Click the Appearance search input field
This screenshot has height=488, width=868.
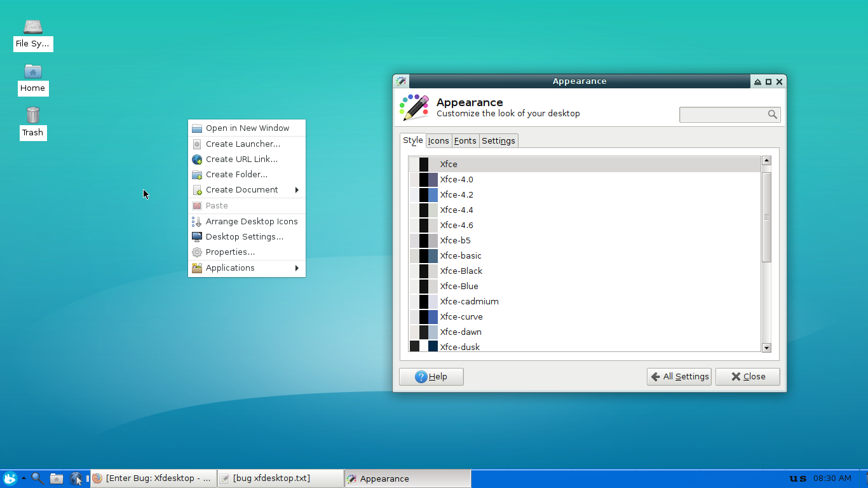pyautogui.click(x=723, y=114)
